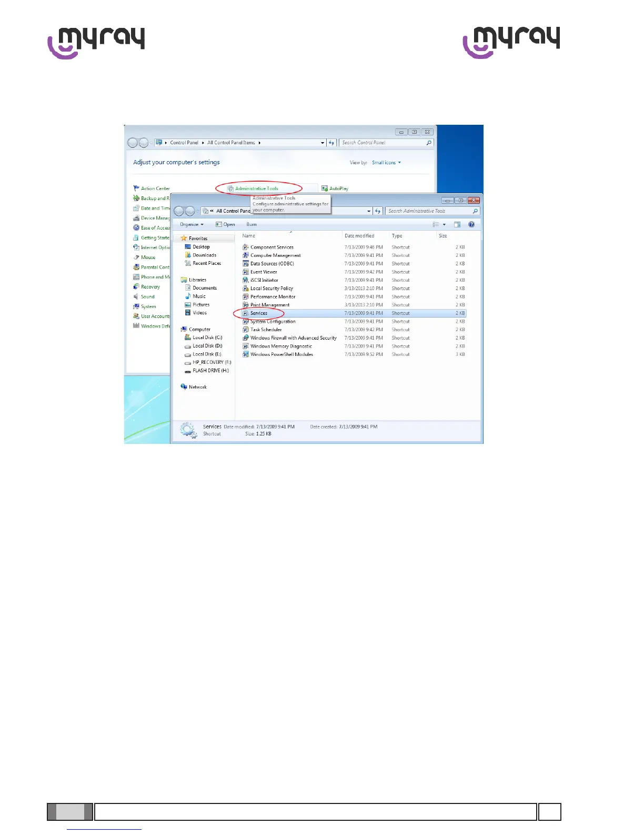Select Network in the navigation pane
Screen dimensions: 644x834
click(x=194, y=387)
